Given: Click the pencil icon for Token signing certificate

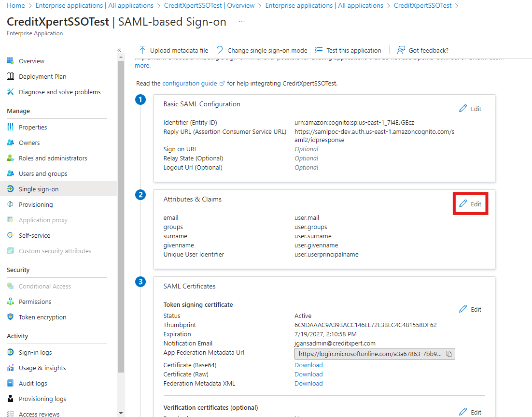Looking at the screenshot, I should tap(463, 309).
